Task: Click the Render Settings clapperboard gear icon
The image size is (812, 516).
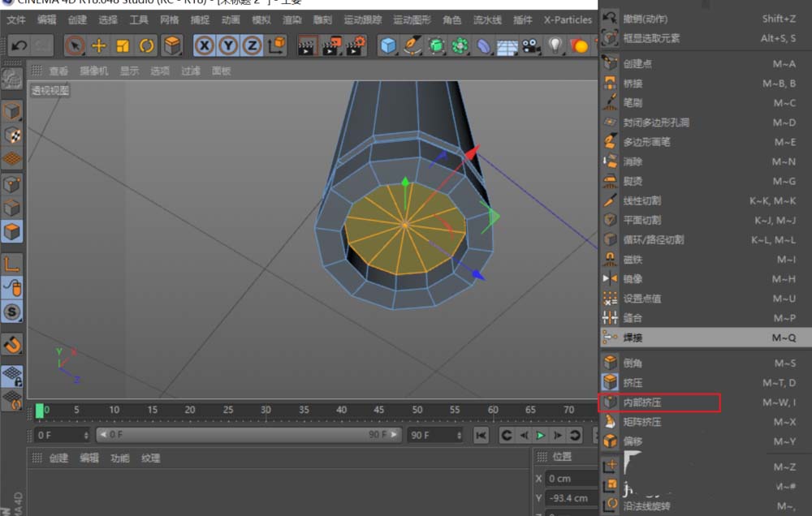Action: click(x=354, y=46)
